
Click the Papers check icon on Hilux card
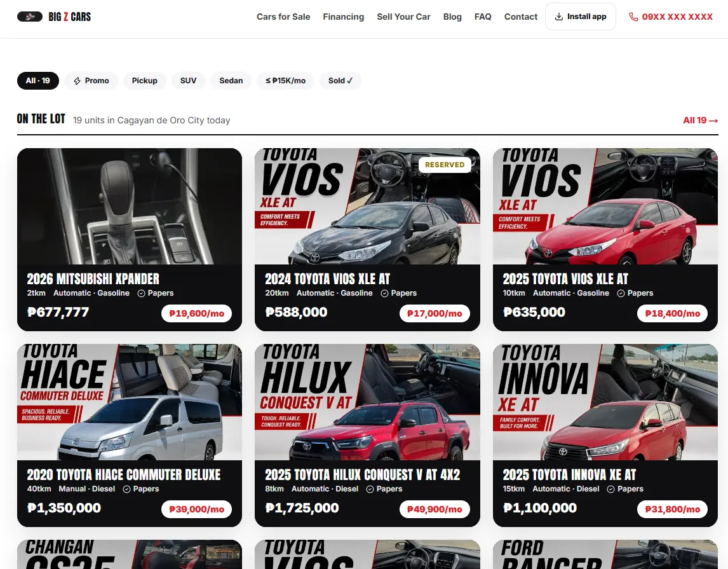(x=370, y=489)
